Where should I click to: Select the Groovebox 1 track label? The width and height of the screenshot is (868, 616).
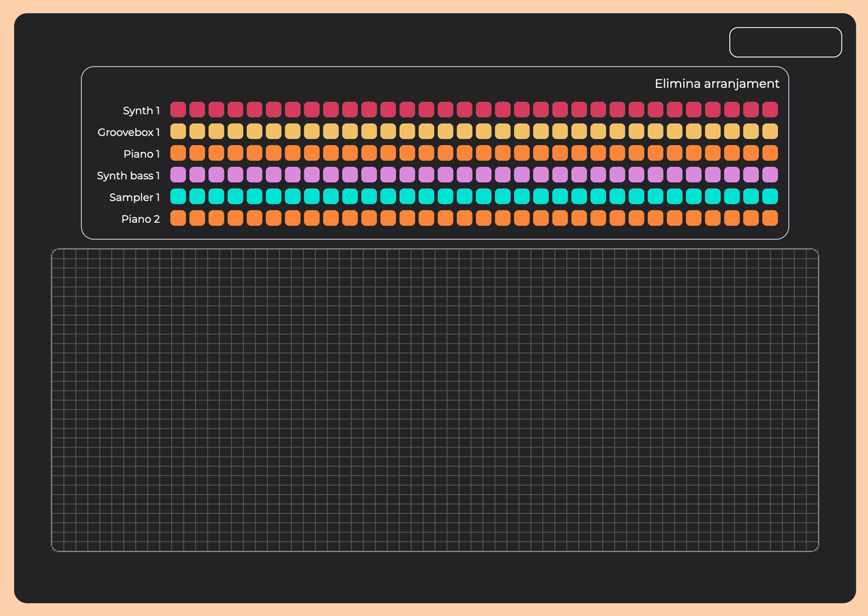coord(128,132)
